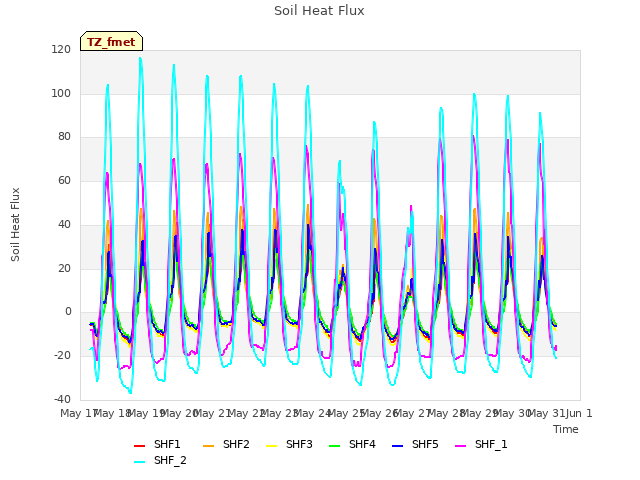Toggle the SHF2 legend entry

tap(226, 444)
